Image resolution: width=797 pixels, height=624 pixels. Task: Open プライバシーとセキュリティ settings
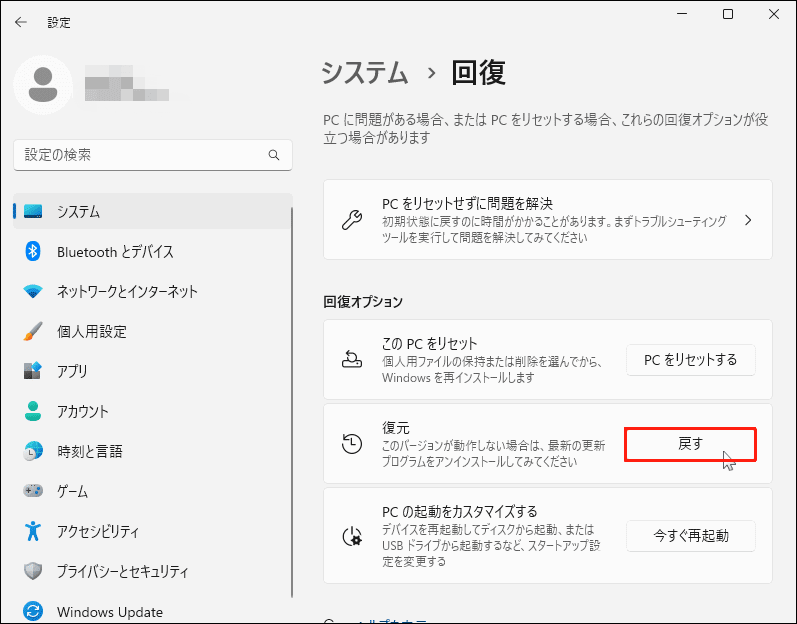[x=152, y=571]
